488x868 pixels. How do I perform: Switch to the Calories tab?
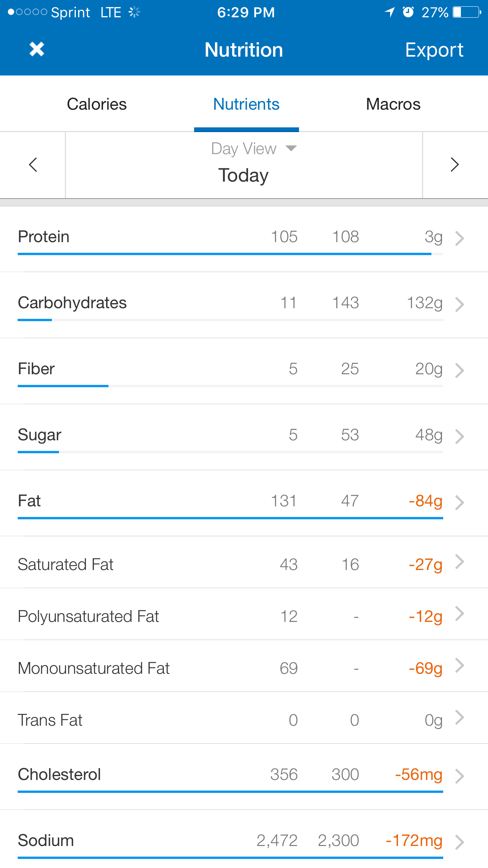pyautogui.click(x=97, y=104)
